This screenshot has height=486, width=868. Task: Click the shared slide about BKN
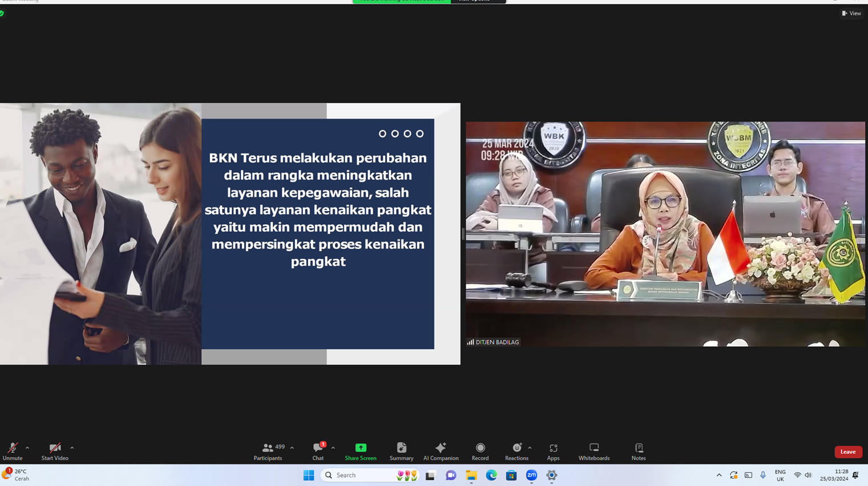point(230,234)
